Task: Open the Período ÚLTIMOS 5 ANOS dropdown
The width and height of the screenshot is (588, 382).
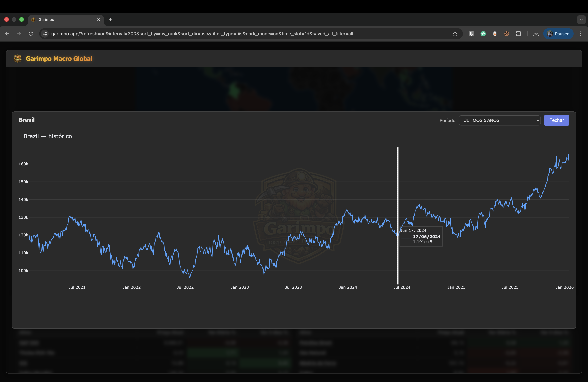Action: click(x=499, y=120)
